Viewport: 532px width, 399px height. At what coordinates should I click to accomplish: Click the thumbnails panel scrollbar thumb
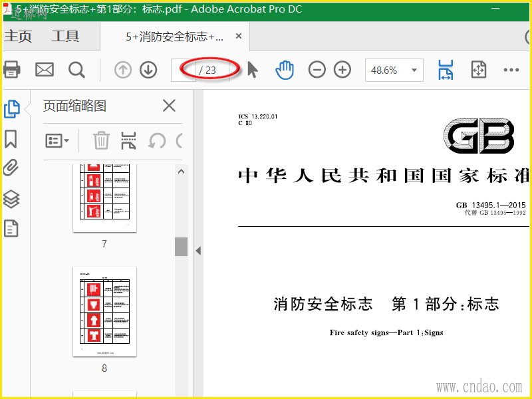(181, 247)
